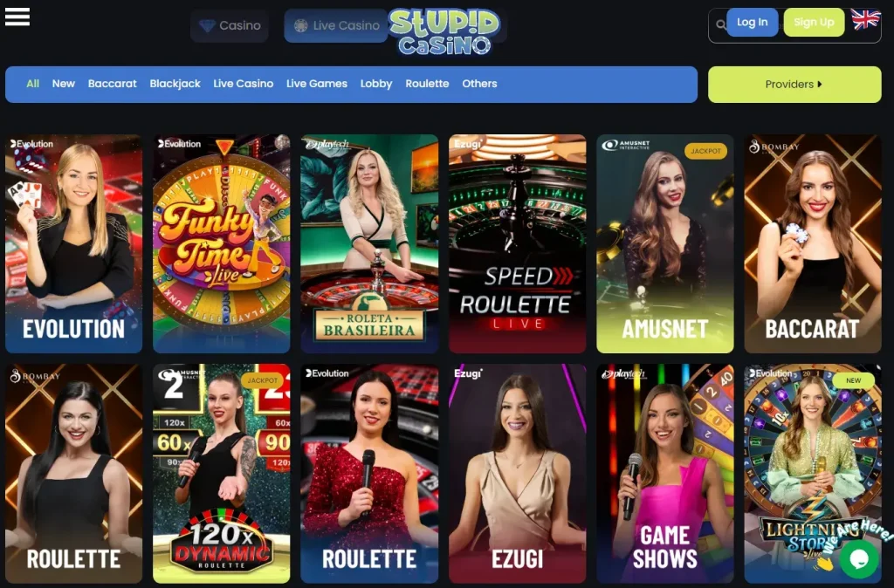Open the Funky Time Live game
This screenshot has height=588, width=894.
pos(221,244)
